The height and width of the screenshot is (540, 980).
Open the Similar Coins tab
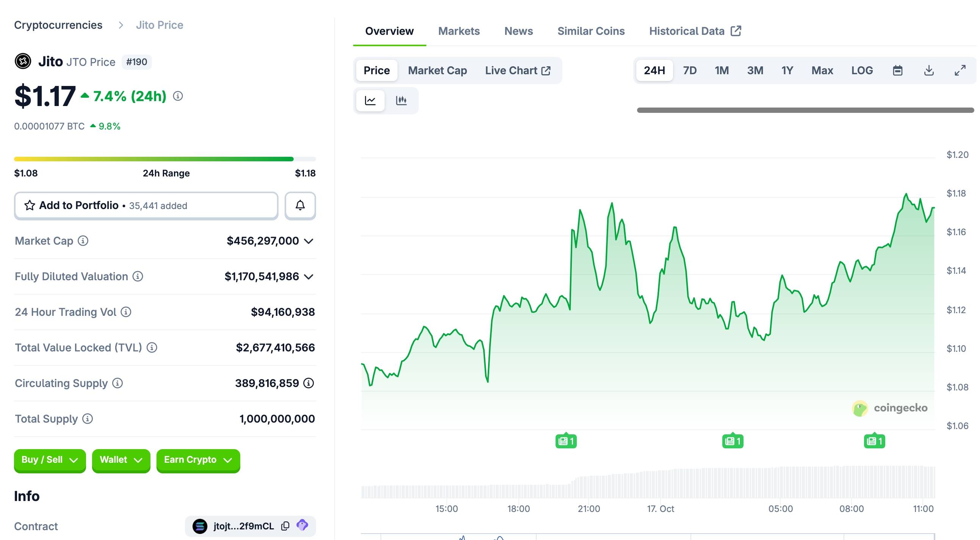click(591, 31)
